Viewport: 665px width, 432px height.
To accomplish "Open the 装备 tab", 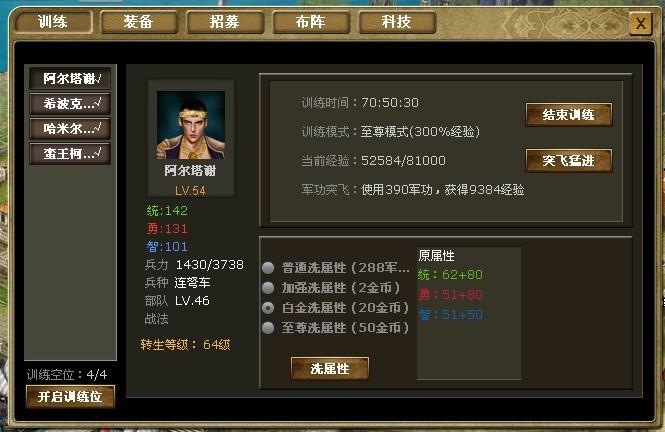I will click(139, 22).
